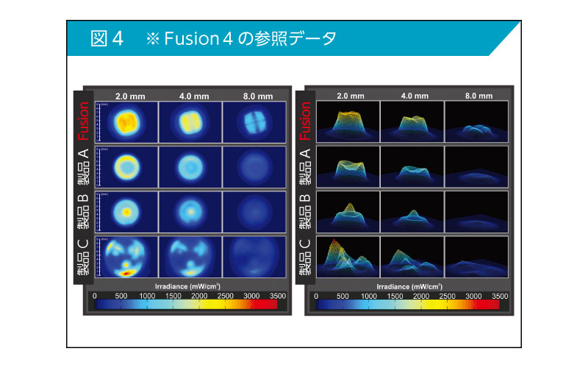Click the 2.0 mm column header in left panel
This screenshot has height=368, width=588.
pyautogui.click(x=130, y=96)
